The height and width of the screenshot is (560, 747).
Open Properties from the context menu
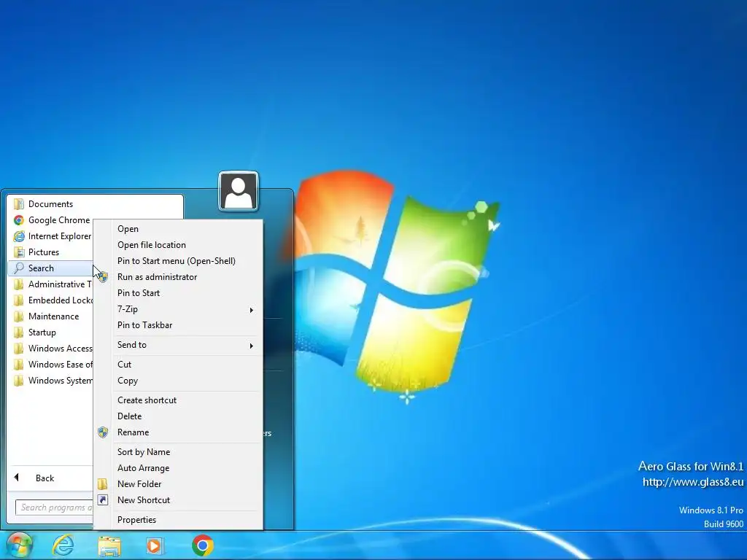pyautogui.click(x=178, y=519)
